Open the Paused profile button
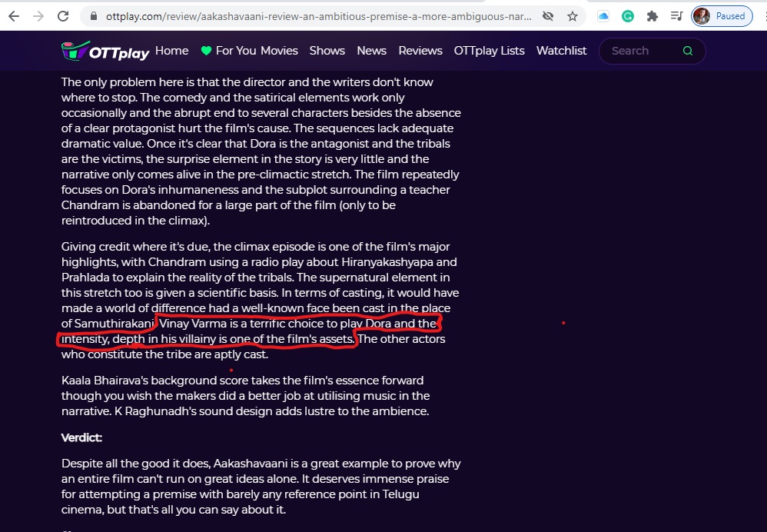Viewport: 767px width, 532px height. 722,16
